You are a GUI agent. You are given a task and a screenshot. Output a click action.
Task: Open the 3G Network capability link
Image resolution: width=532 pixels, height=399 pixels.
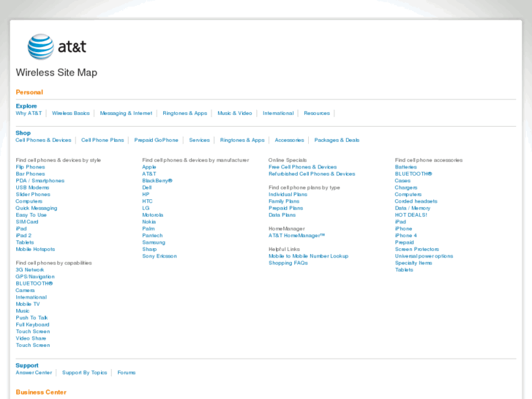[x=30, y=269]
